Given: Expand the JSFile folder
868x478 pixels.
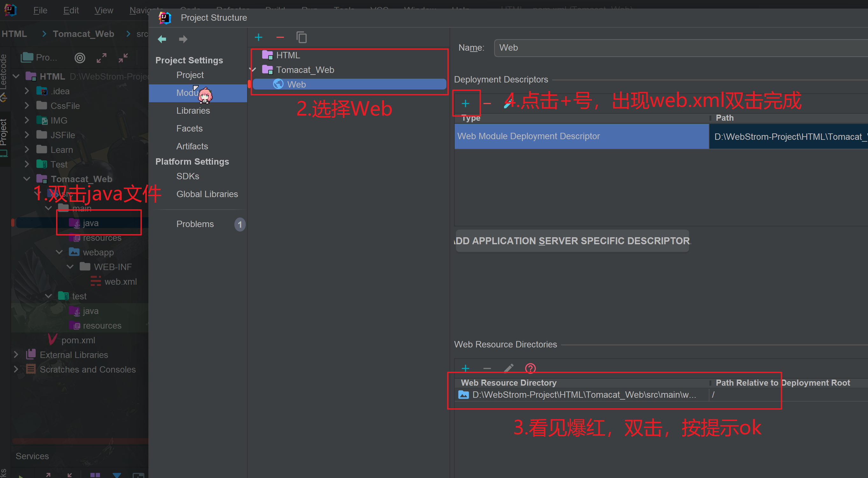Looking at the screenshot, I should [x=27, y=135].
